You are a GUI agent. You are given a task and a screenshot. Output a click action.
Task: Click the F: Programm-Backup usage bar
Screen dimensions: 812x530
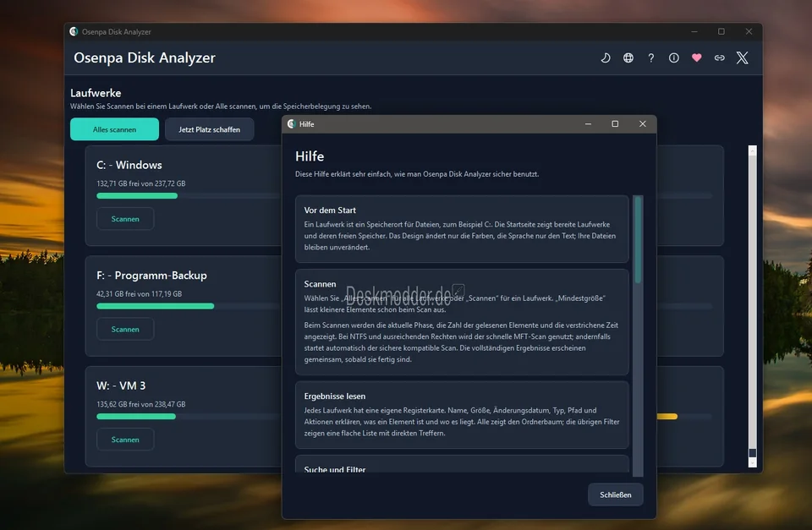189,306
